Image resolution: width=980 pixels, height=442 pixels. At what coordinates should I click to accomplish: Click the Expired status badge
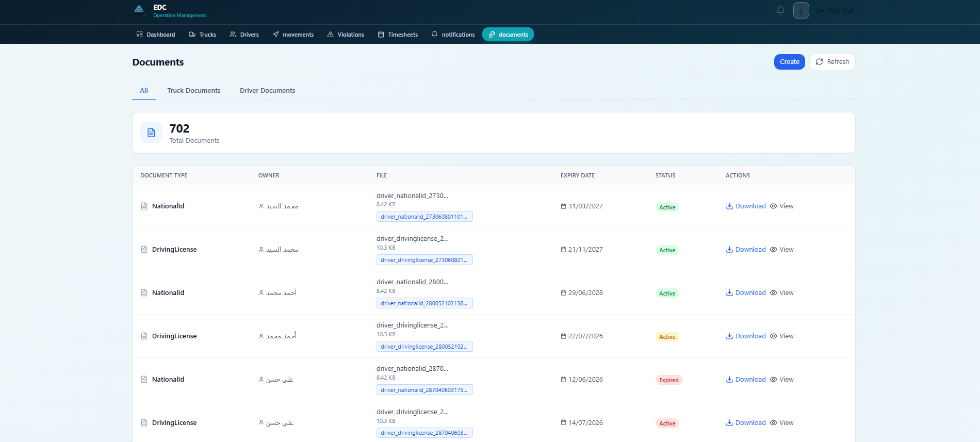pos(669,380)
